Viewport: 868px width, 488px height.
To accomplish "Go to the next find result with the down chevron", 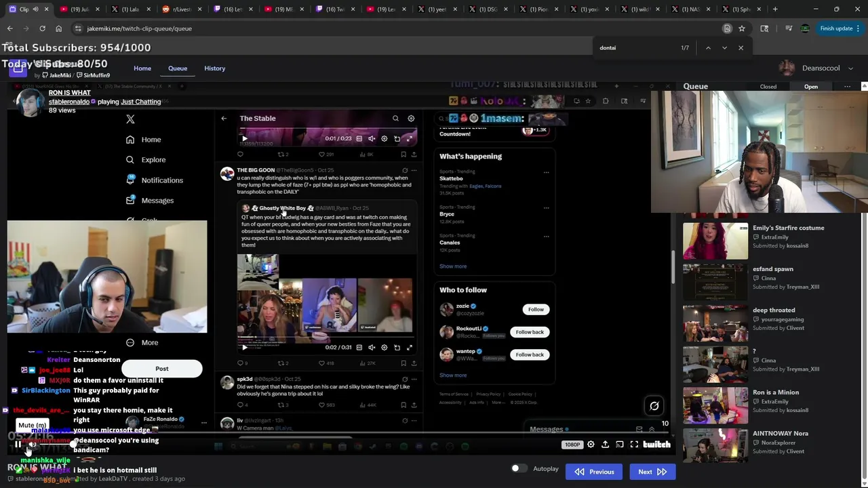I will coord(724,48).
